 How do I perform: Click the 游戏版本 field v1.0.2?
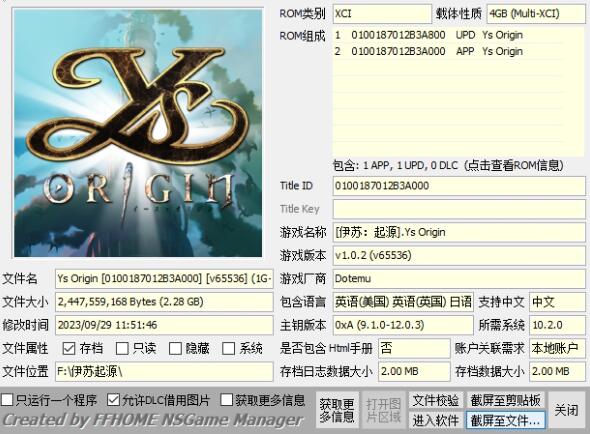pyautogui.click(x=459, y=256)
